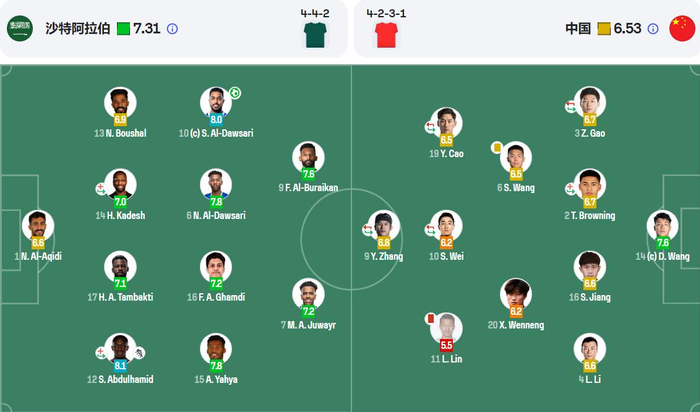Select player name F. Al-Buraikan

(x=308, y=187)
